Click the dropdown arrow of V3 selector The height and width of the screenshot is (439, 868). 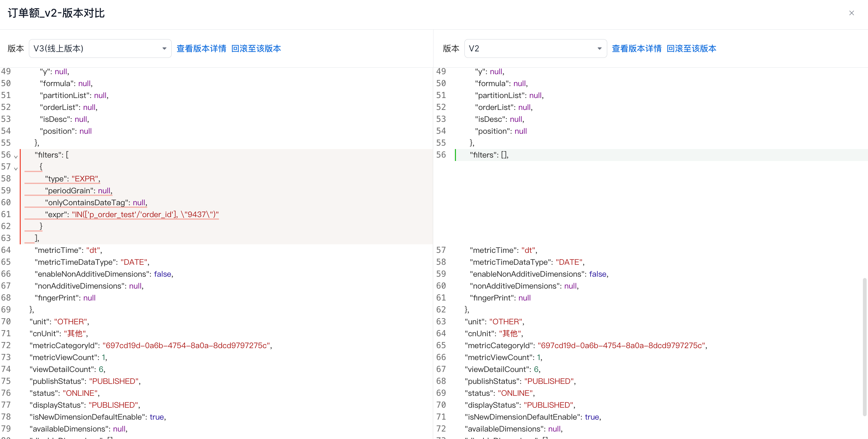(165, 49)
